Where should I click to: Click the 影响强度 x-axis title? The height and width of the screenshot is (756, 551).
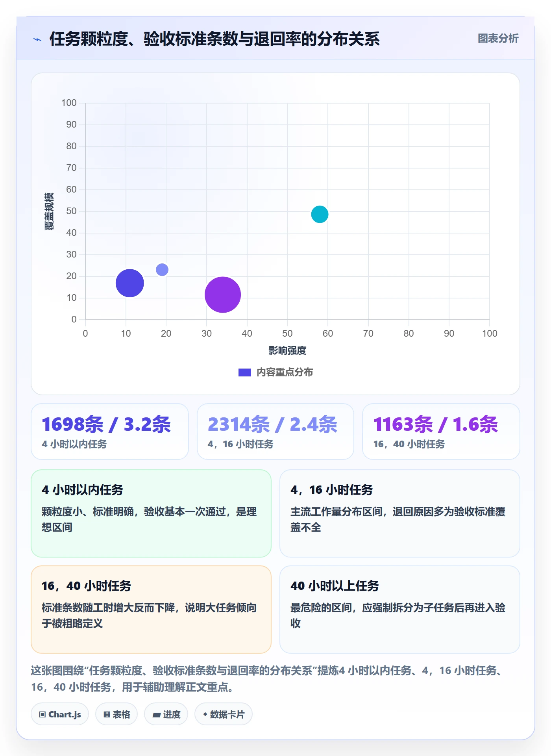click(287, 350)
